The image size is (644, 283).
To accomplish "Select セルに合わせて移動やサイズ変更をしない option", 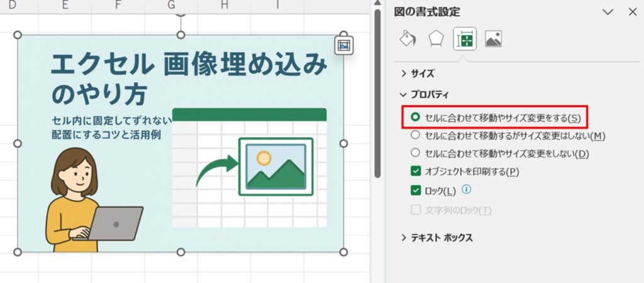I will [500, 153].
